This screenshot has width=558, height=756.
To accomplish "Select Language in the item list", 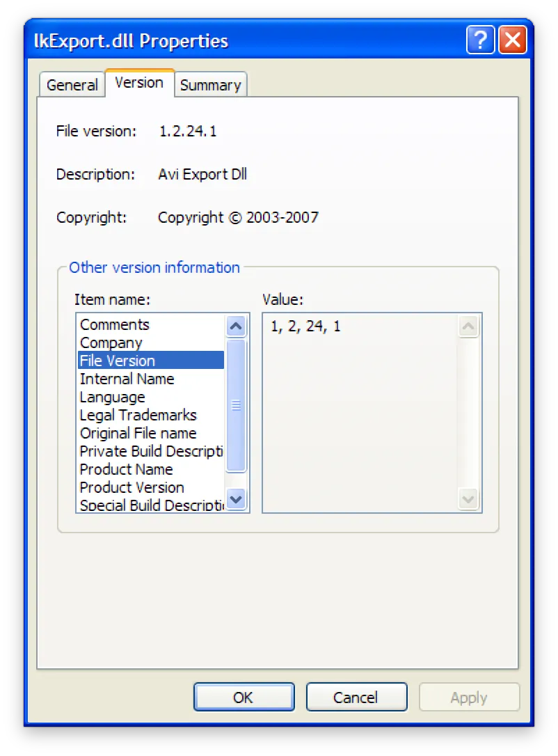I will (151, 397).
